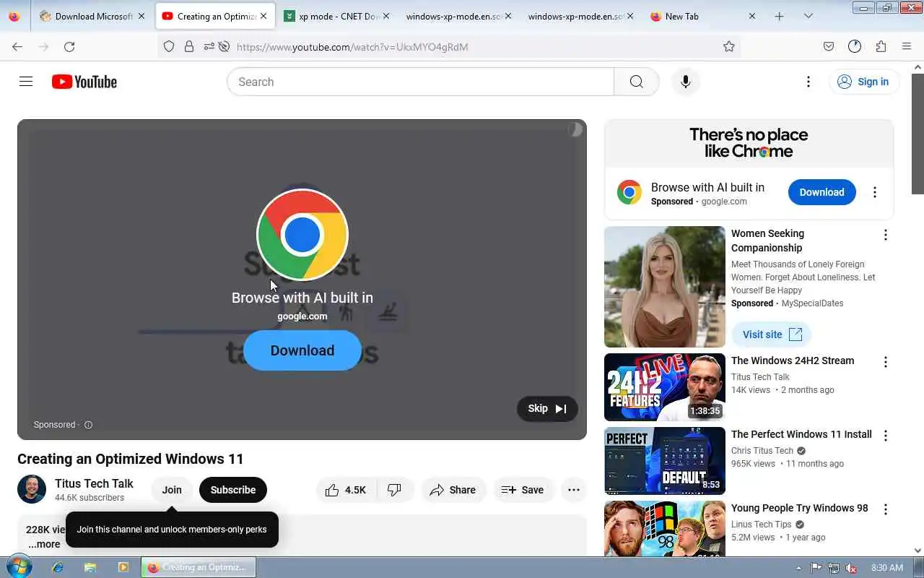Reload the current page
The height and width of the screenshot is (578, 924).
pyautogui.click(x=69, y=46)
